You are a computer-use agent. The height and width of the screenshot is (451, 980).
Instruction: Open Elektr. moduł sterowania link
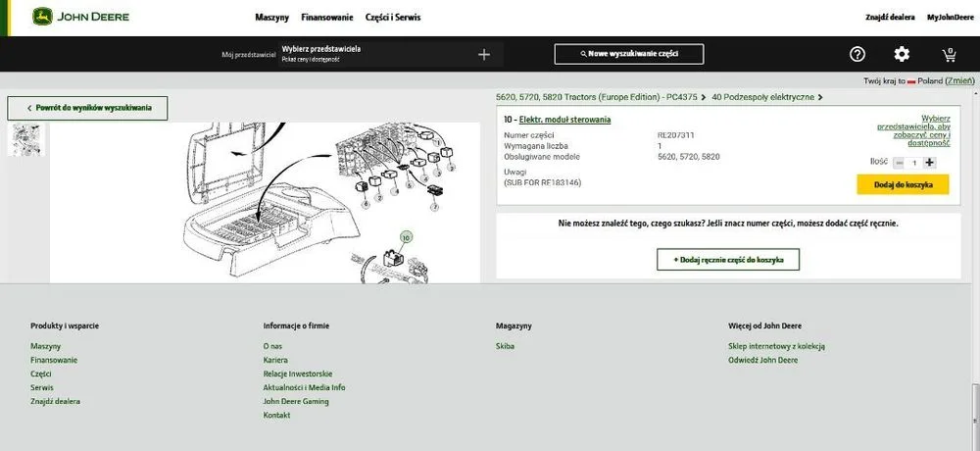coord(565,120)
